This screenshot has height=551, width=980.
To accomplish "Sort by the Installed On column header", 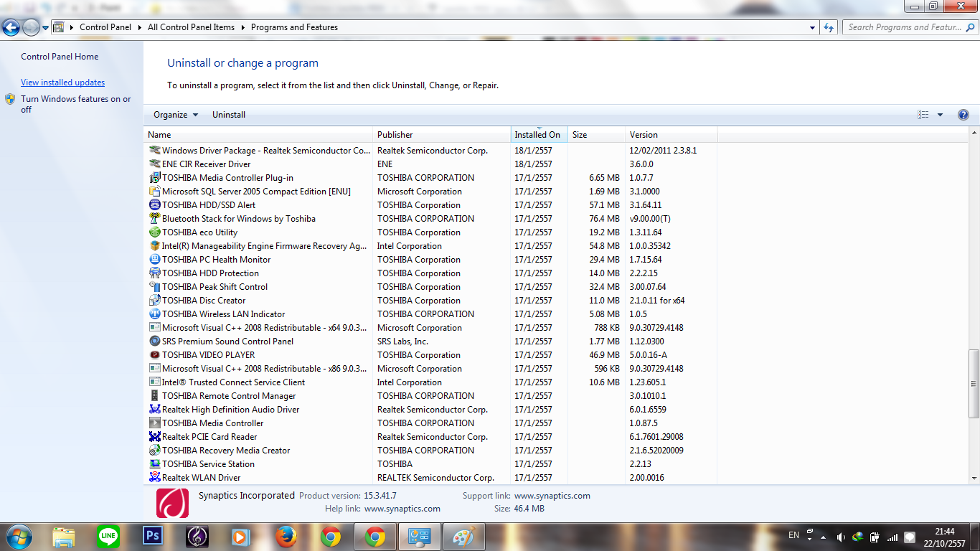I will point(539,135).
